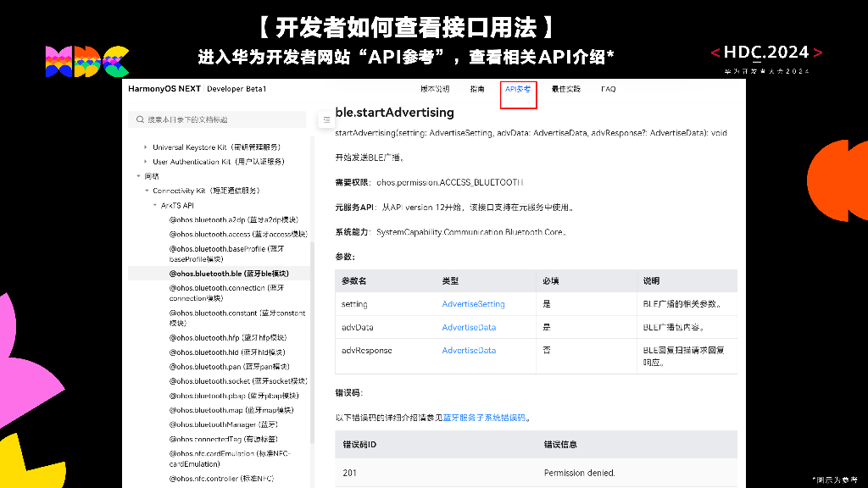Select the API参考 tab
Screen dimensions: 868x488
518,88
